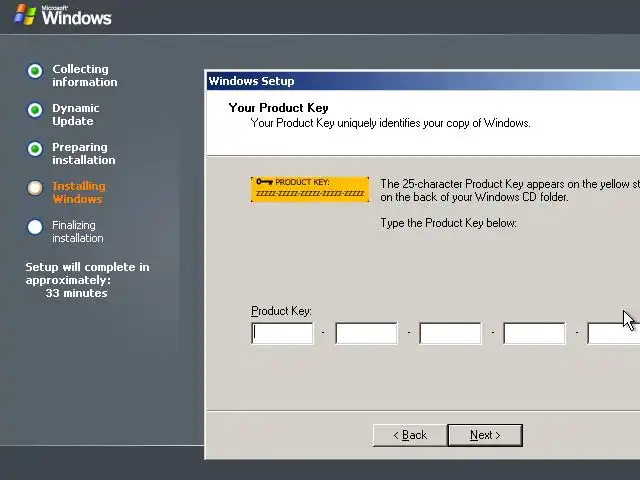Click the Installing Windows step indicator
Screen dimensions: 640x480
[35, 188]
